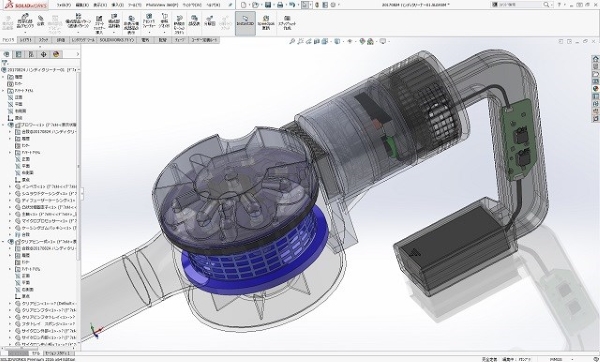Expand the first history folder tree node
Screen dimensions: 600x362
(3, 77)
